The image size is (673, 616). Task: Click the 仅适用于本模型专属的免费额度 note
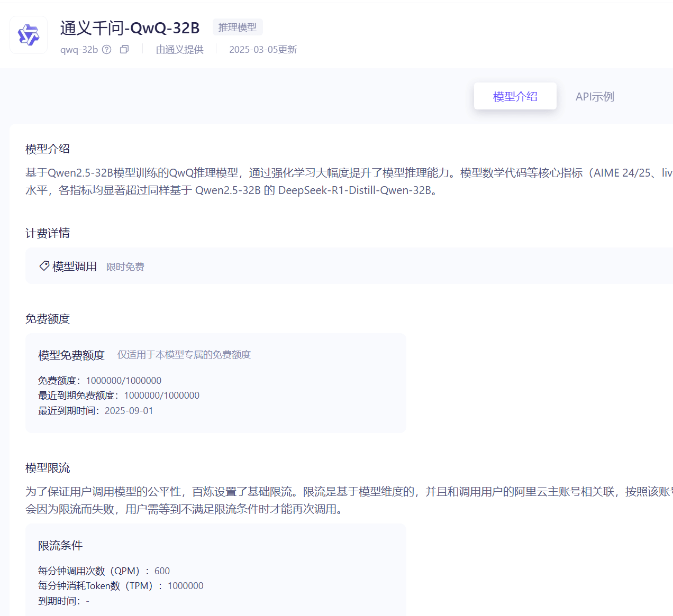pos(184,355)
